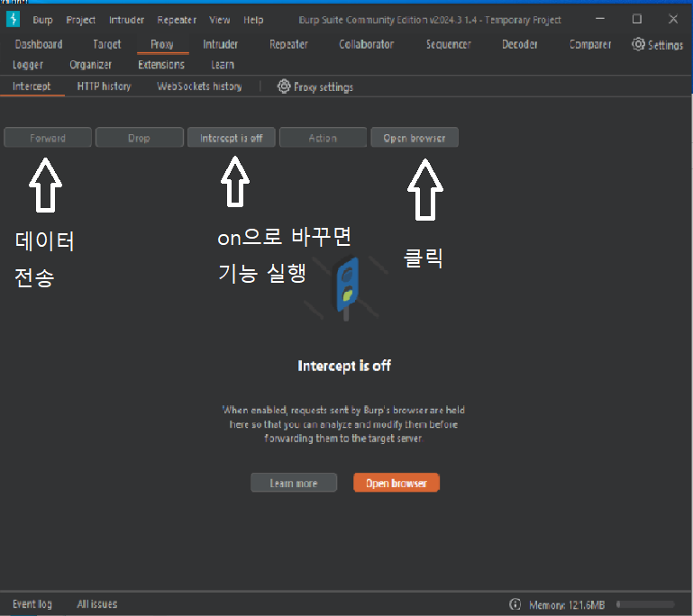This screenshot has width=693, height=616.
Task: Open the Project menu
Action: click(x=80, y=20)
